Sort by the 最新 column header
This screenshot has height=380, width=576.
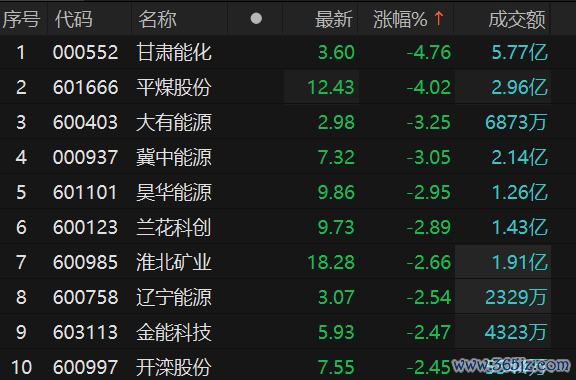[334, 19]
